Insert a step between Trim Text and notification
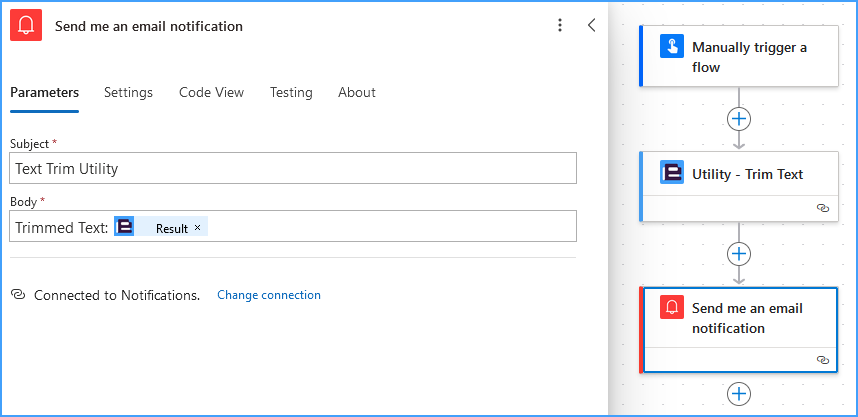The image size is (858, 417). [x=739, y=254]
